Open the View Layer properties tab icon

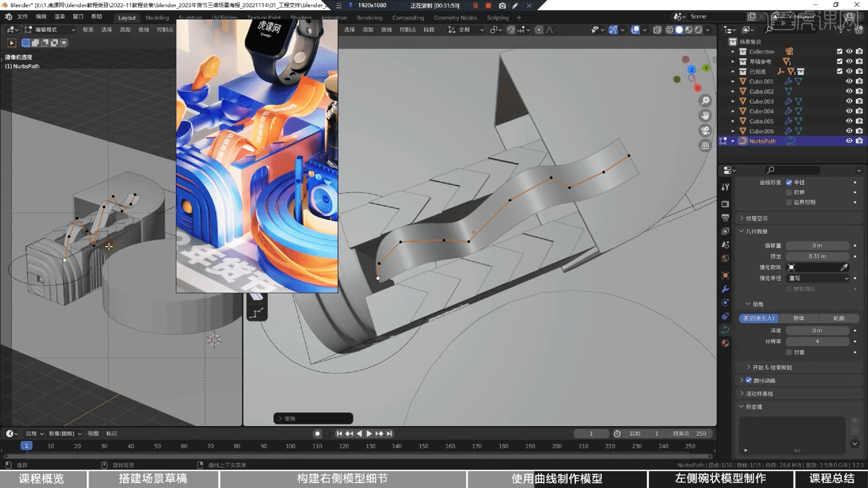(x=725, y=231)
